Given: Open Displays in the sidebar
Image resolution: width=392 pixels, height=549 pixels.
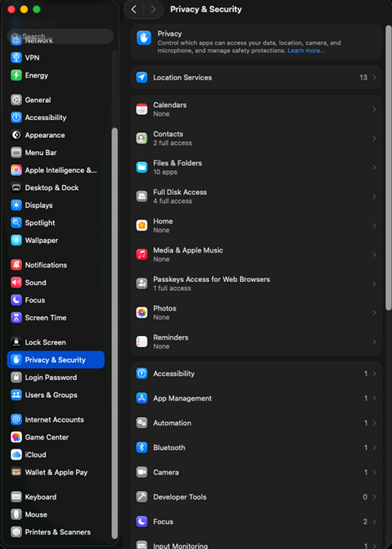Looking at the screenshot, I should tap(38, 206).
